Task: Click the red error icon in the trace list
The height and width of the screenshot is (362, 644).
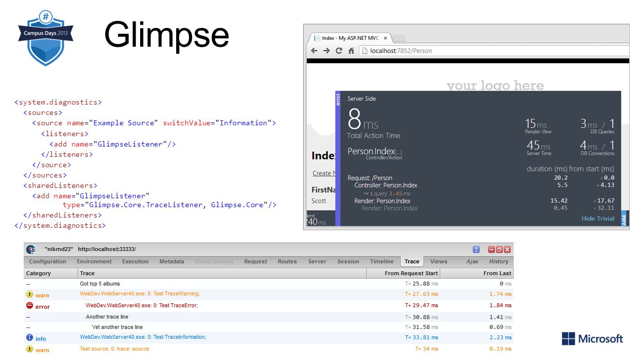Action: (x=30, y=306)
